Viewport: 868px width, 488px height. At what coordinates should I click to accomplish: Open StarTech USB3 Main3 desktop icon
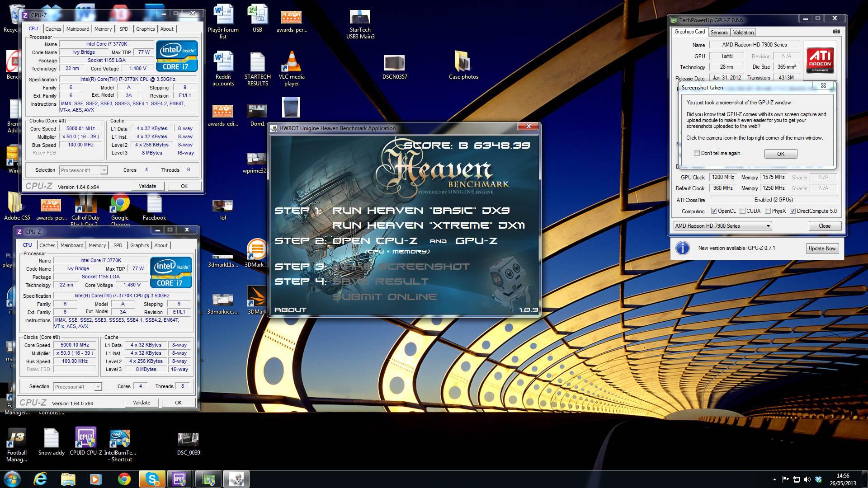(360, 24)
